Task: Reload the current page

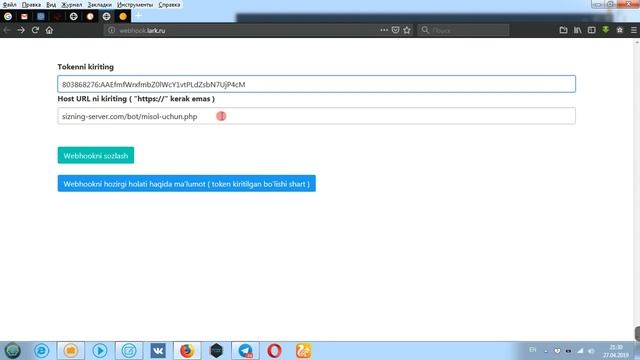Action: tap(35, 30)
